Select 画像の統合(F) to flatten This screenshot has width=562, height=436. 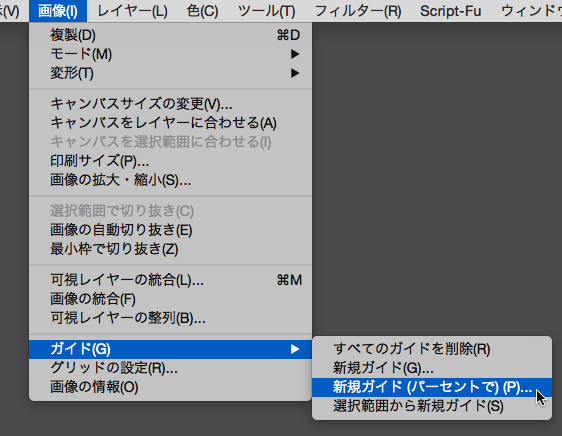(170, 299)
